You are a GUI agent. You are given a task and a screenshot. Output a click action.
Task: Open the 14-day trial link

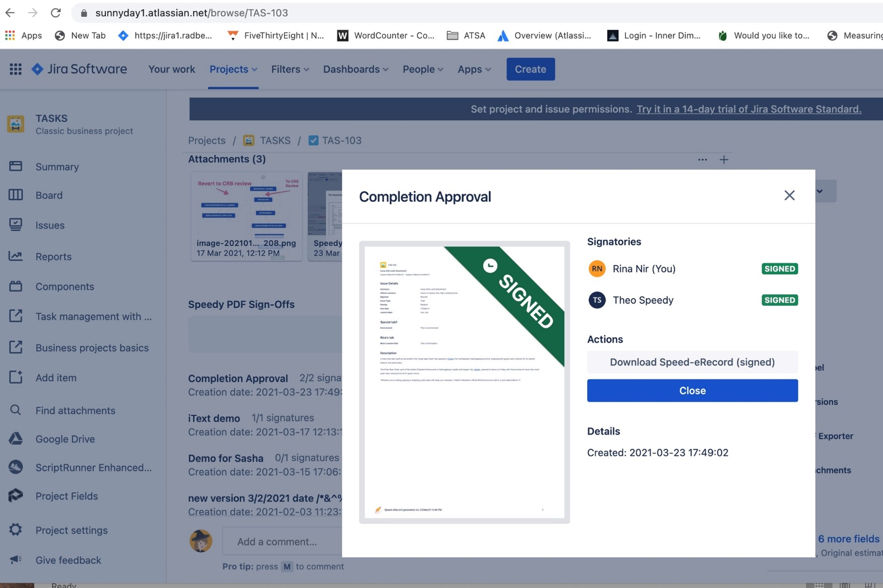(x=749, y=109)
